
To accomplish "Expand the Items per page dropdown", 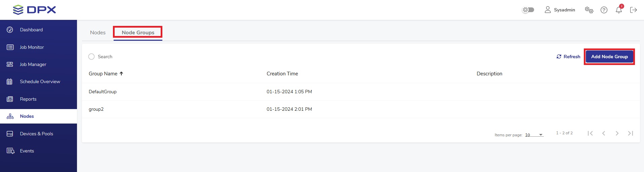I will [x=540, y=135].
